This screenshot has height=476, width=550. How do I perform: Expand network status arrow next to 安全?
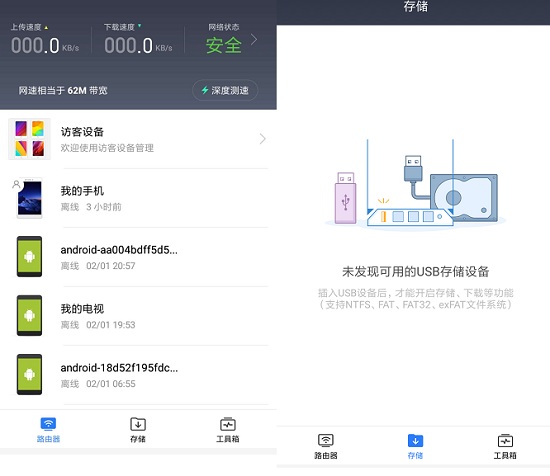[x=254, y=40]
